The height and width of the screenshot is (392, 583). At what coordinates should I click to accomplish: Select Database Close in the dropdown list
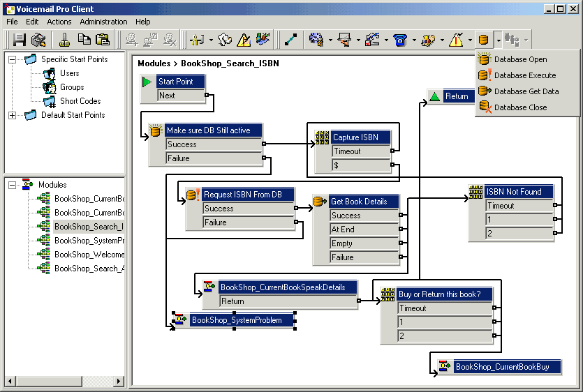[x=520, y=107]
